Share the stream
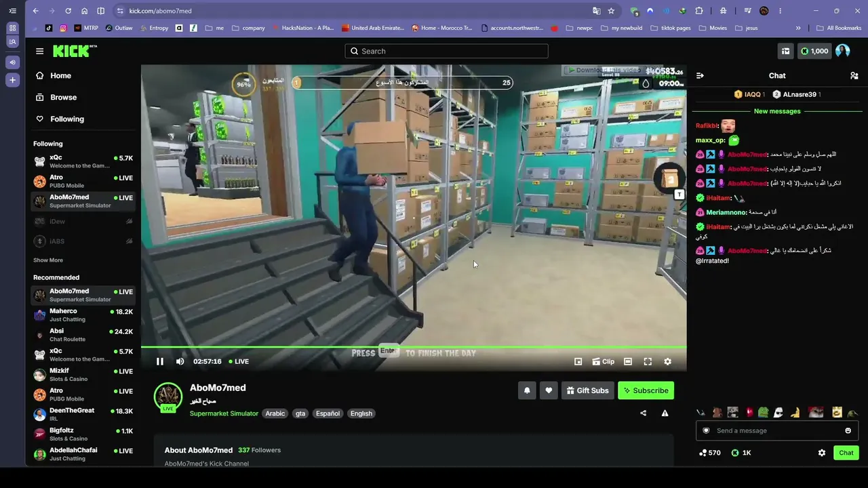The height and width of the screenshot is (488, 868). tap(643, 413)
